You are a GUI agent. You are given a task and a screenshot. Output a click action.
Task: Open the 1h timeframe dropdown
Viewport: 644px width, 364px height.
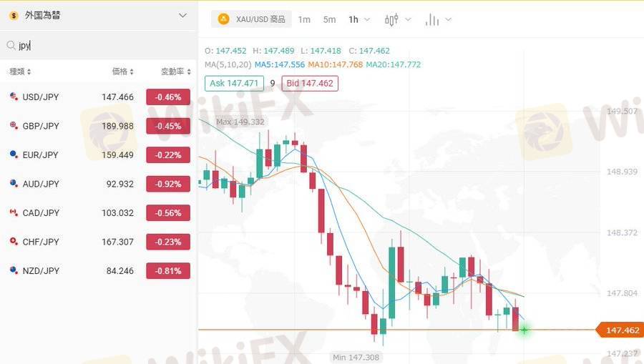tap(358, 19)
